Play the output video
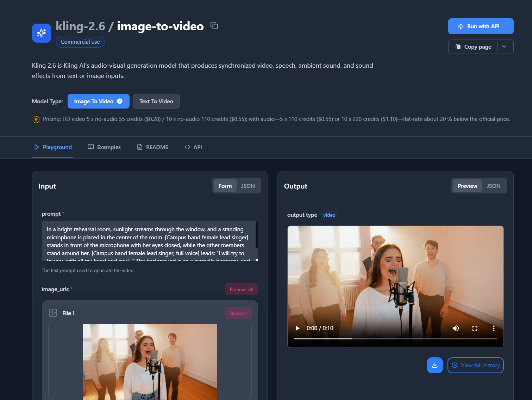The width and height of the screenshot is (532, 400). pos(298,328)
